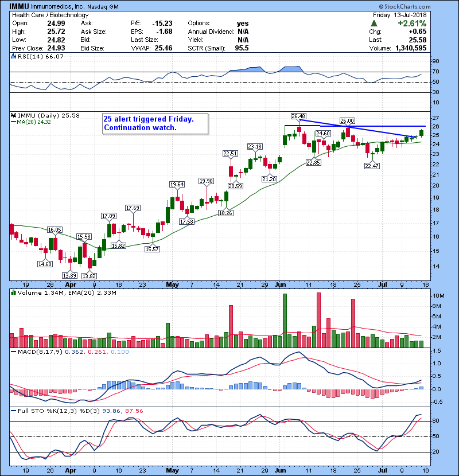The height and width of the screenshot is (476, 459).
Task: Click the 22.85 price low label
Action: (x=313, y=162)
